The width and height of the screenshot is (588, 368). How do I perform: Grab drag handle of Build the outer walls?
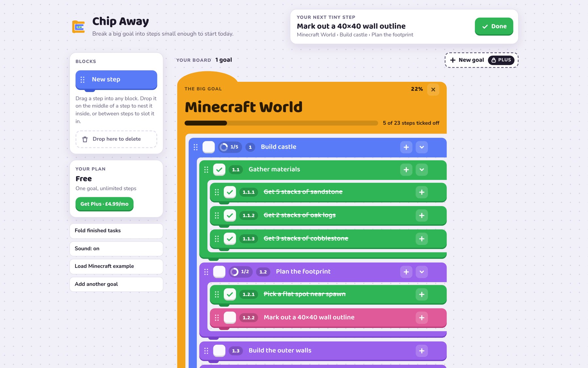point(206,351)
